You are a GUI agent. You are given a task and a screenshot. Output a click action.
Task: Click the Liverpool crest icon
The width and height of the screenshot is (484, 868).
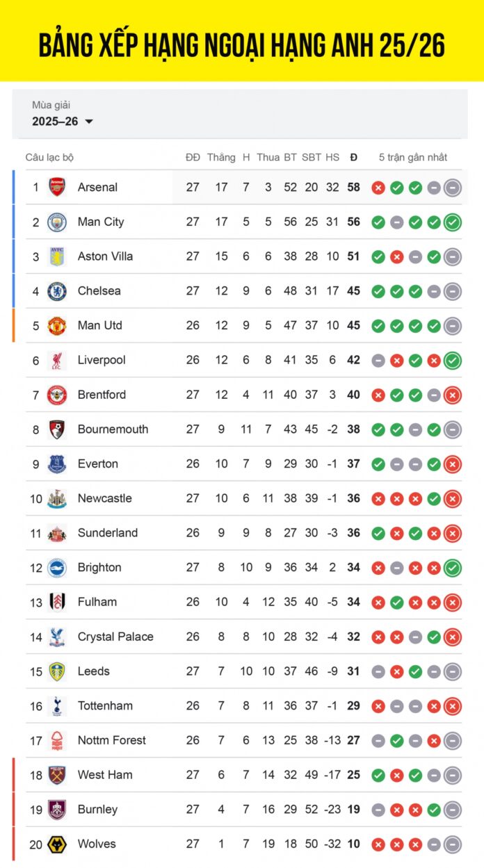click(57, 360)
